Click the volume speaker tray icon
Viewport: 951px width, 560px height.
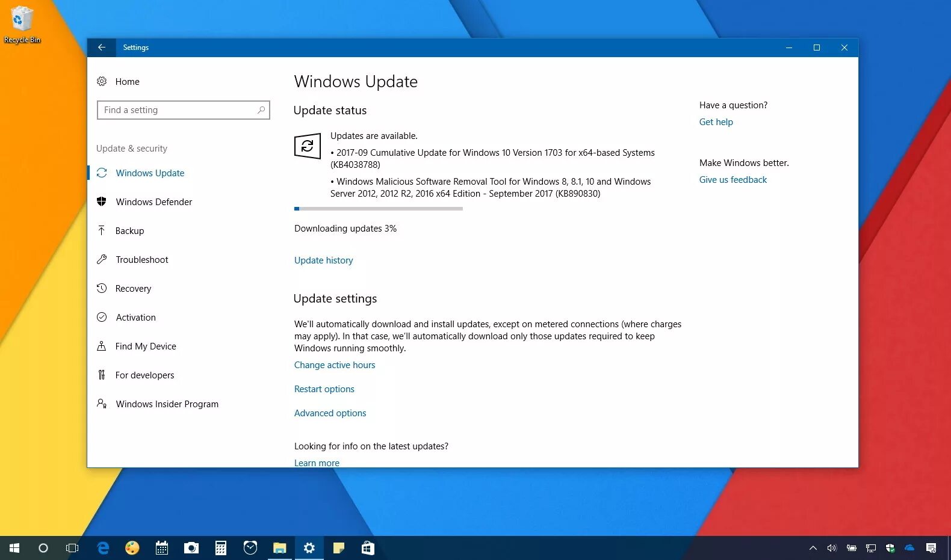pyautogui.click(x=832, y=548)
